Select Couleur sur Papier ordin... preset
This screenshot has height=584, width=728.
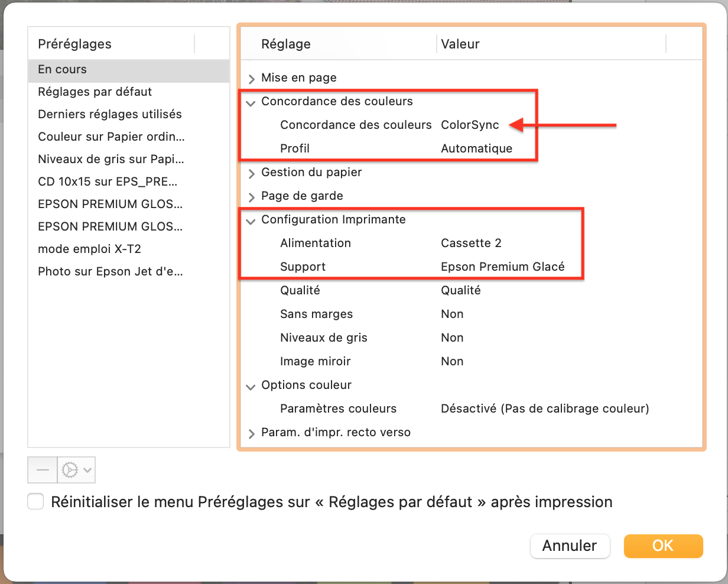coord(129,137)
